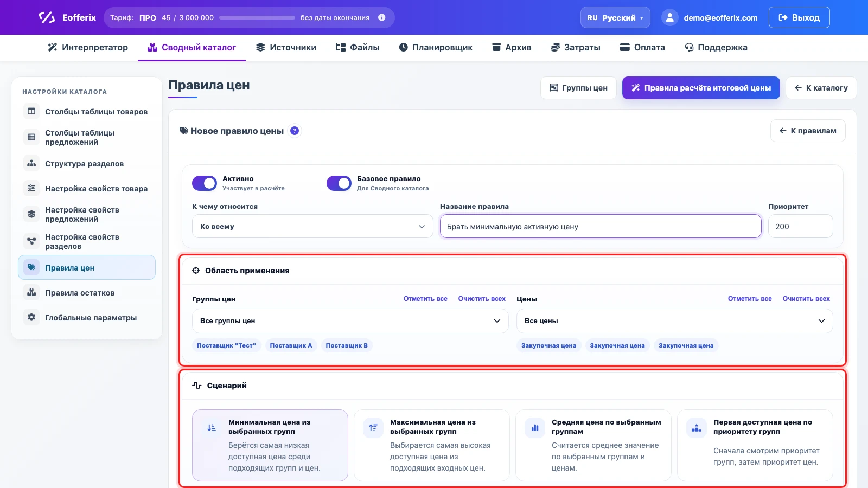The height and width of the screenshot is (488, 868).
Task: Click the Поставщик A tag
Action: click(x=291, y=345)
